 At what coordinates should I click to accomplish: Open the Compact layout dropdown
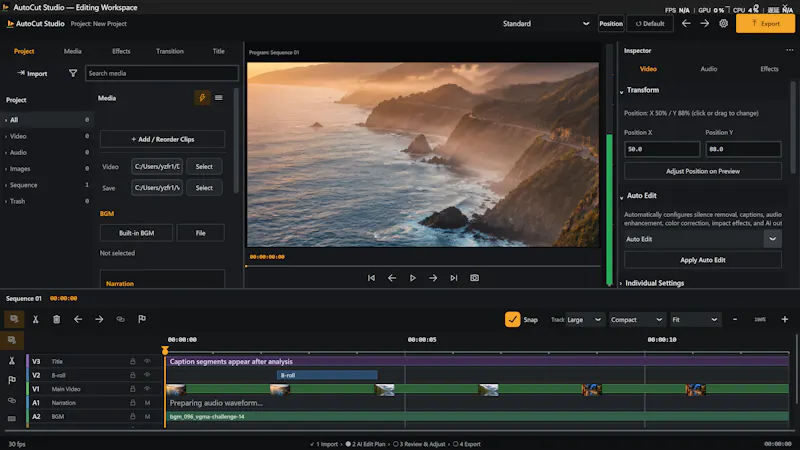636,320
